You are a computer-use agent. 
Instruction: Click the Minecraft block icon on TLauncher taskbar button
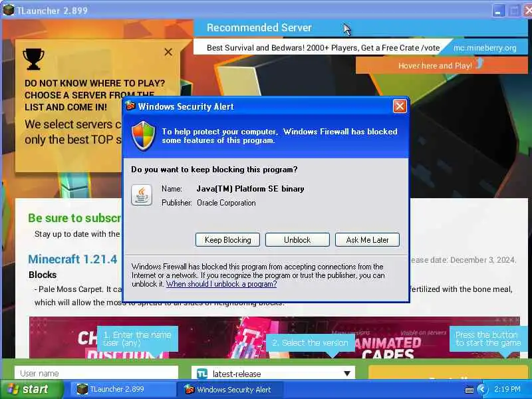[82, 389]
